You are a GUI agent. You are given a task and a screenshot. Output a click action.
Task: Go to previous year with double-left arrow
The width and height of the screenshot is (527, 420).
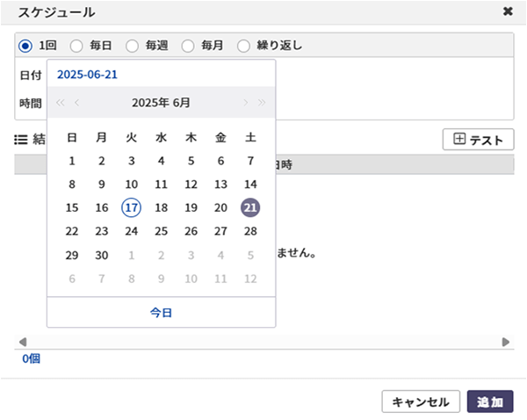click(60, 103)
